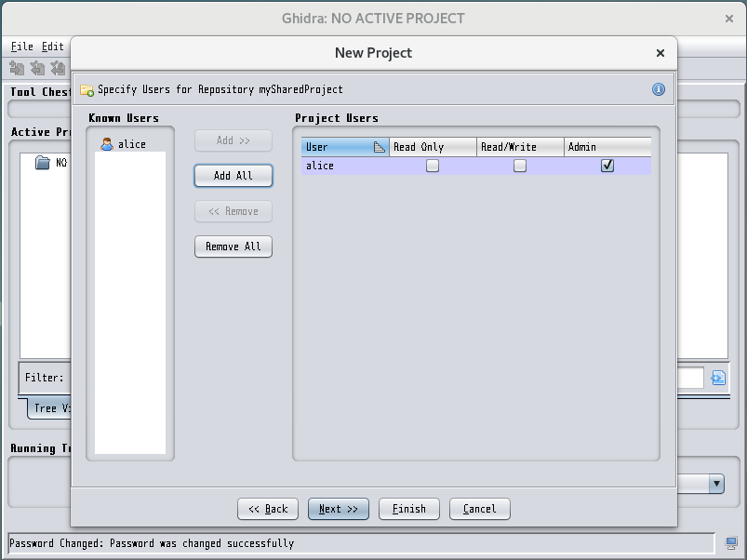Open dropdown arrow in Running Tools area
Viewport: 747px width, 560px height.
pyautogui.click(x=716, y=484)
